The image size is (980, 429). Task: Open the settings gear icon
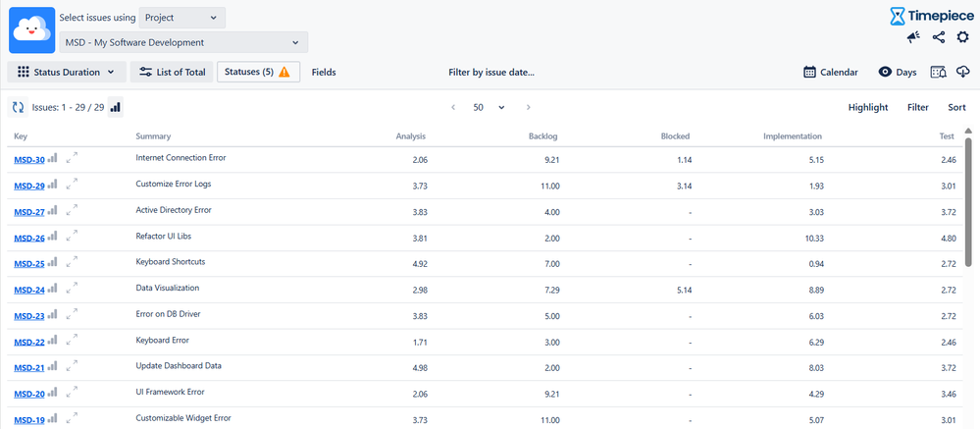pos(963,37)
